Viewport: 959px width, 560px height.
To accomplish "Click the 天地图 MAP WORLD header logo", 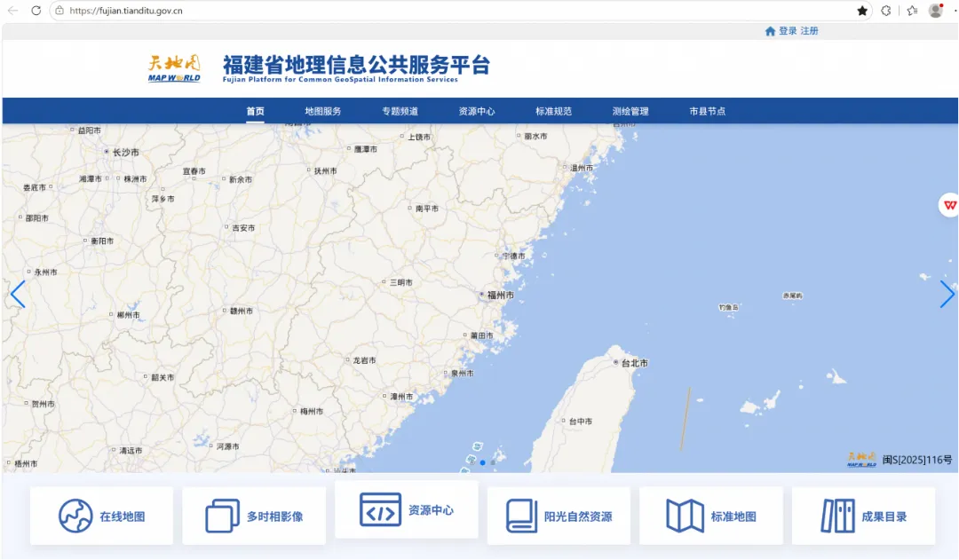I will 174,68.
